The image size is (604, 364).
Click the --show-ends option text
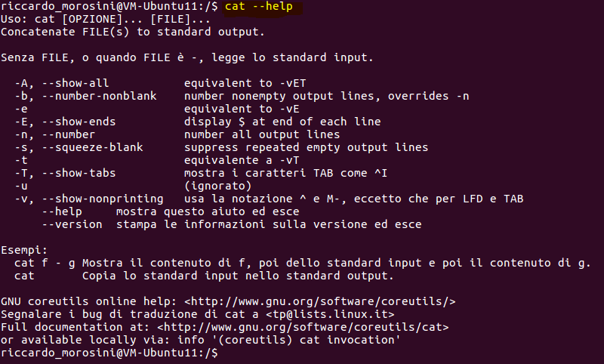pos(79,122)
